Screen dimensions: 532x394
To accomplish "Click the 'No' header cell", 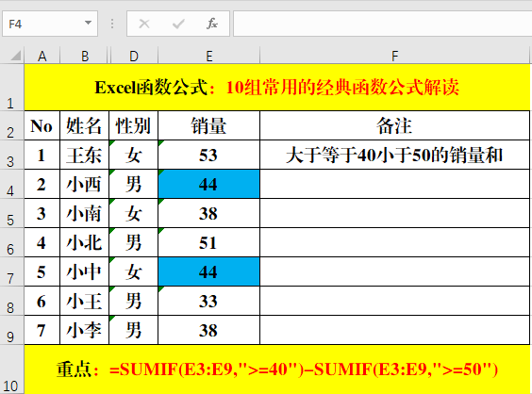I will (x=42, y=125).
